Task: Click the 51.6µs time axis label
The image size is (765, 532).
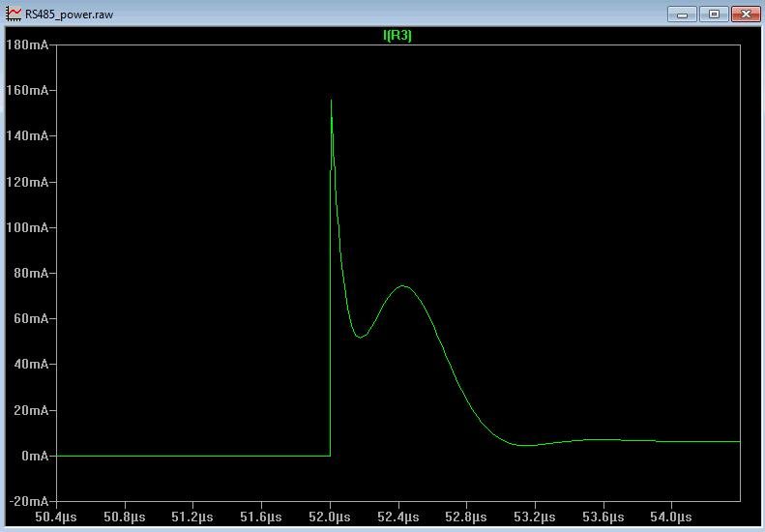Action: [261, 517]
